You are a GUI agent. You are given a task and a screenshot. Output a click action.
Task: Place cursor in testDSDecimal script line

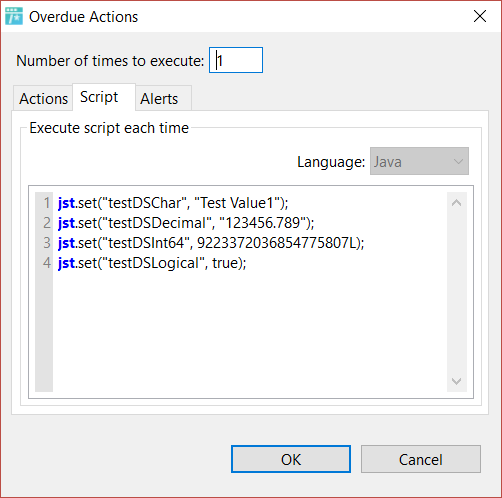coord(186,223)
